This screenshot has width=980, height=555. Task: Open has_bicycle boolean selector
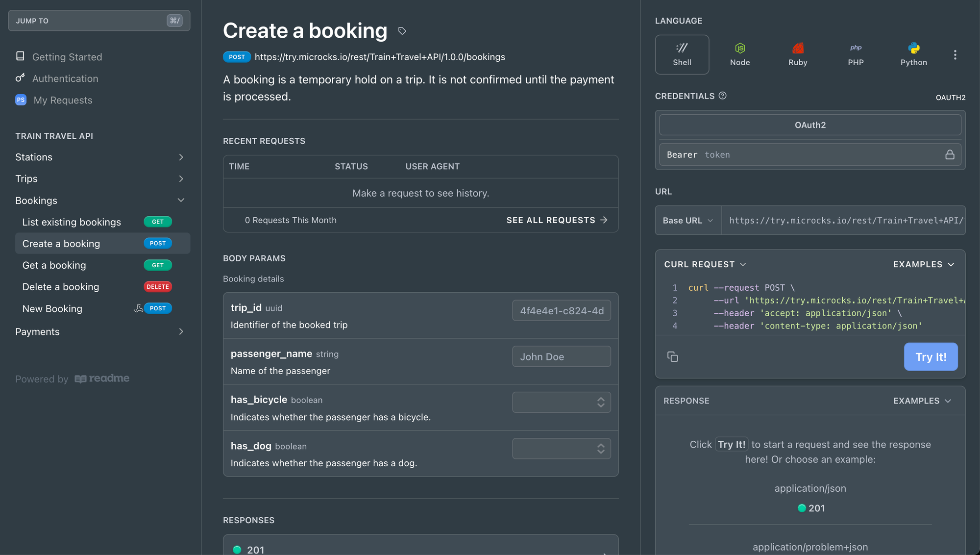[x=561, y=403]
